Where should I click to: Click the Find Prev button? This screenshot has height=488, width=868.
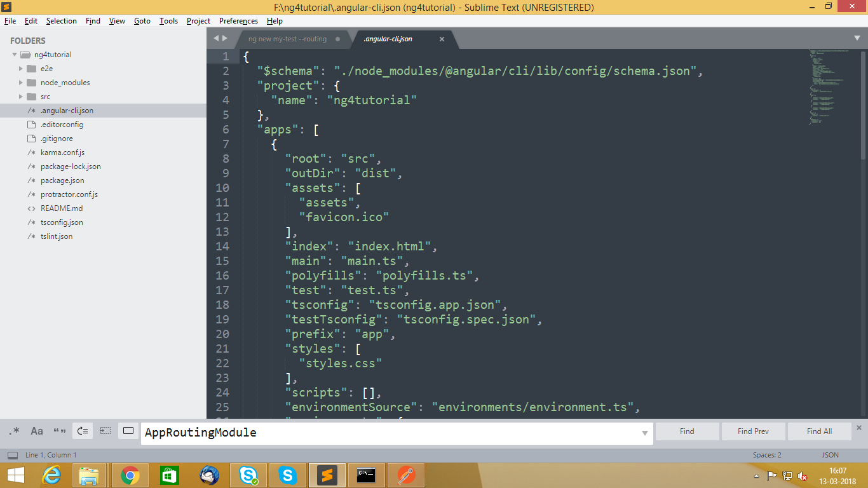coord(753,431)
